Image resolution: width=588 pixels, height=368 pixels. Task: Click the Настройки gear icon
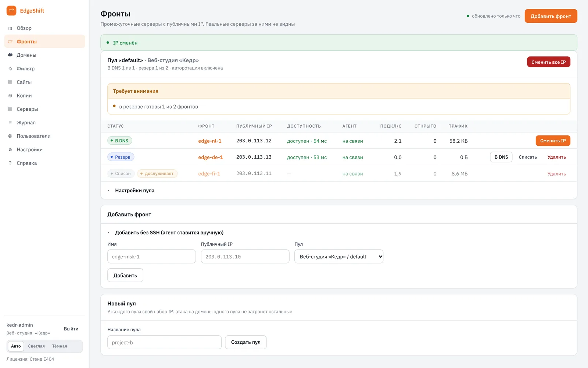(10, 150)
